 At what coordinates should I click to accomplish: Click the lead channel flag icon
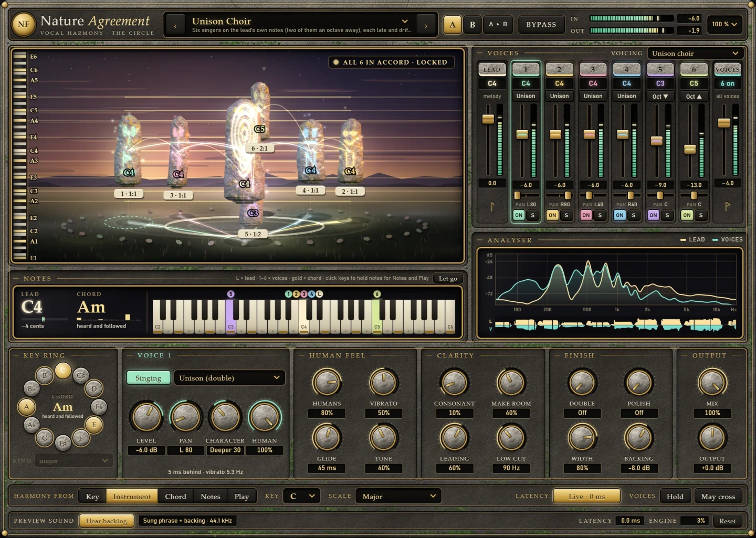coord(492,206)
